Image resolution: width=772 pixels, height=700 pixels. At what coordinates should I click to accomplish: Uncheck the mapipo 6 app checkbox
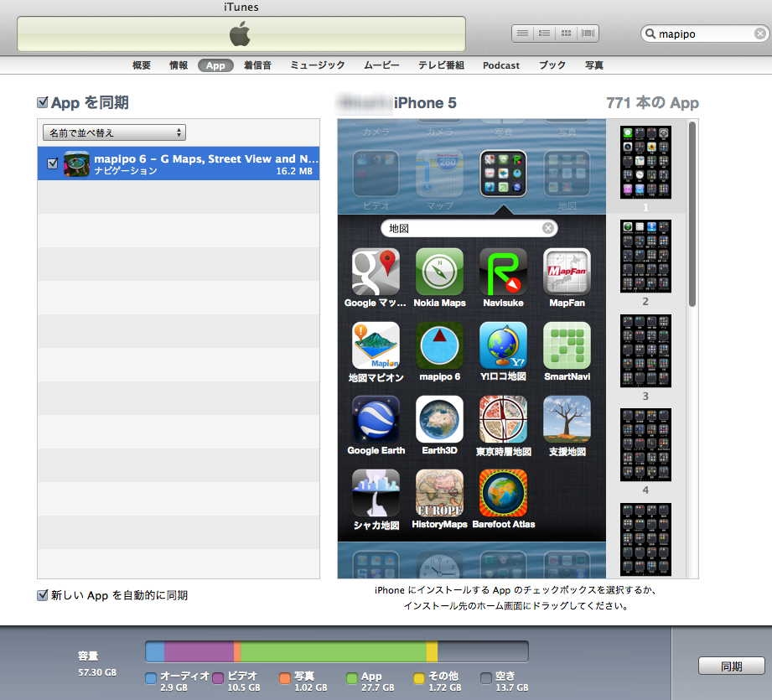tap(53, 163)
